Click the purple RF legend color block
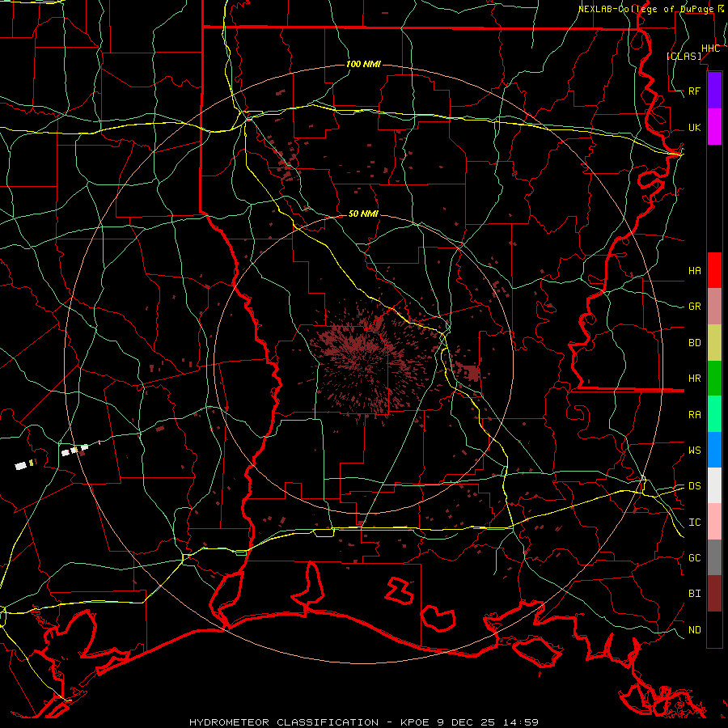The image size is (728, 728). tap(714, 91)
